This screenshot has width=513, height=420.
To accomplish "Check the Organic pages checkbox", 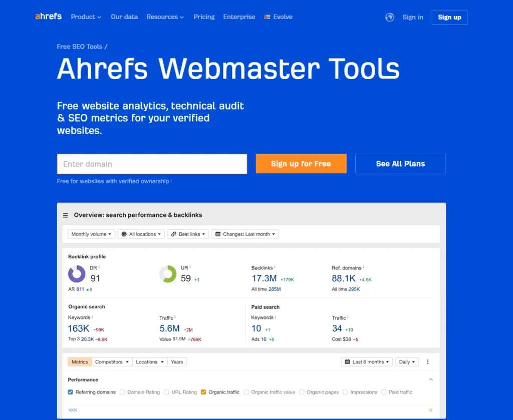I will pyautogui.click(x=302, y=392).
